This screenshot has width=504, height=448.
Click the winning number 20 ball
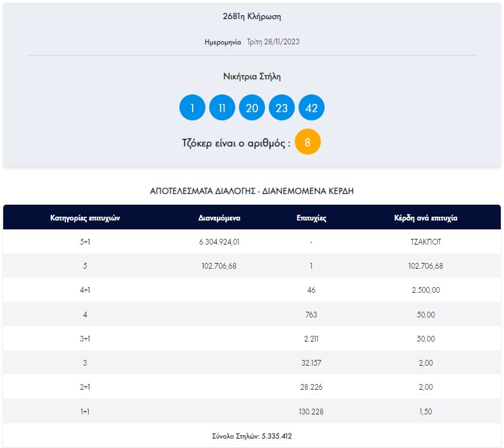click(252, 108)
